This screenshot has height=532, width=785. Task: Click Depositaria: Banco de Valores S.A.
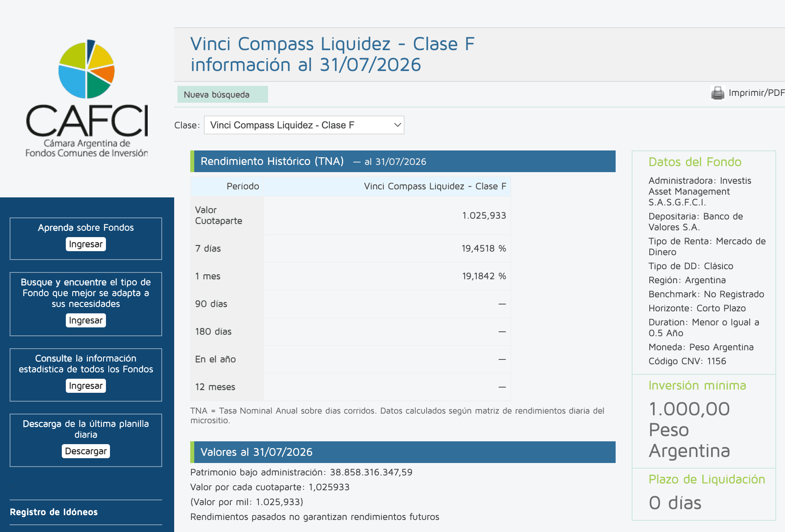(x=696, y=221)
